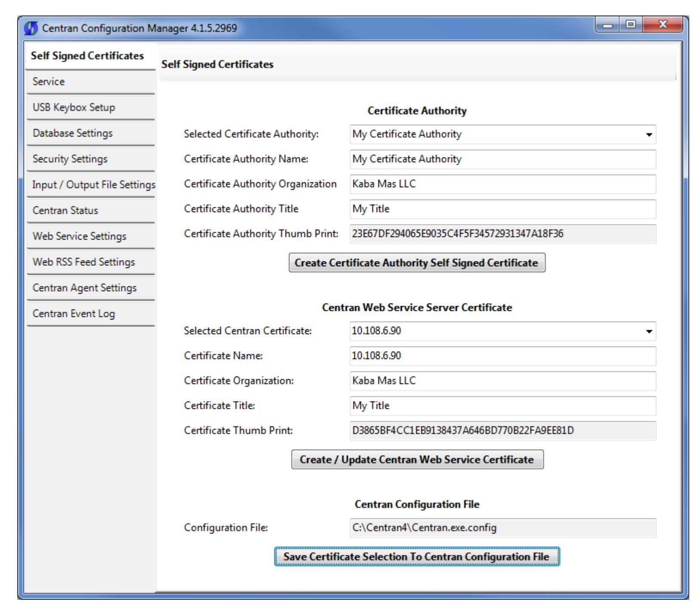This screenshot has height=611, width=700.
Task: Click the Certificate Name field
Action: click(503, 356)
